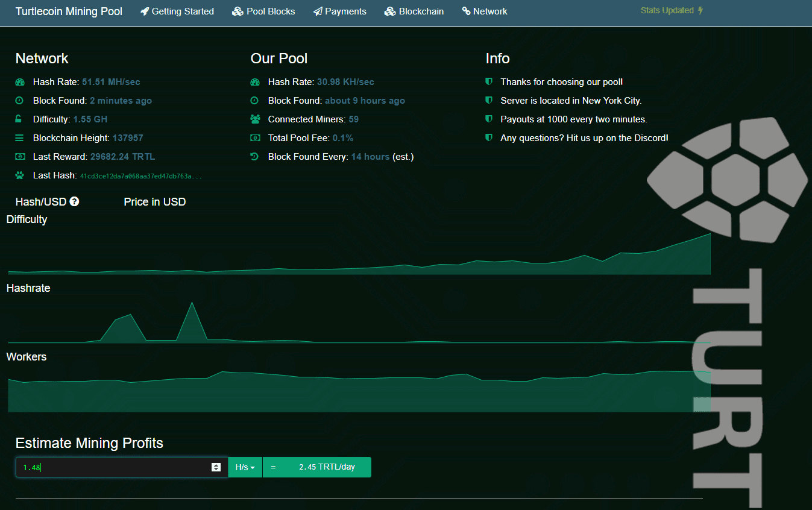
Task: Click the cubes icon beside Pool Blocks
Action: tap(238, 11)
